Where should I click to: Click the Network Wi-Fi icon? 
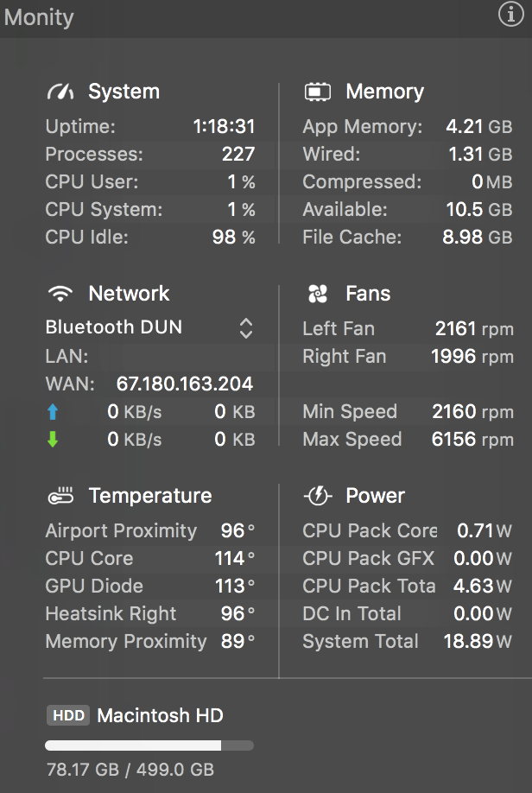pos(60,294)
